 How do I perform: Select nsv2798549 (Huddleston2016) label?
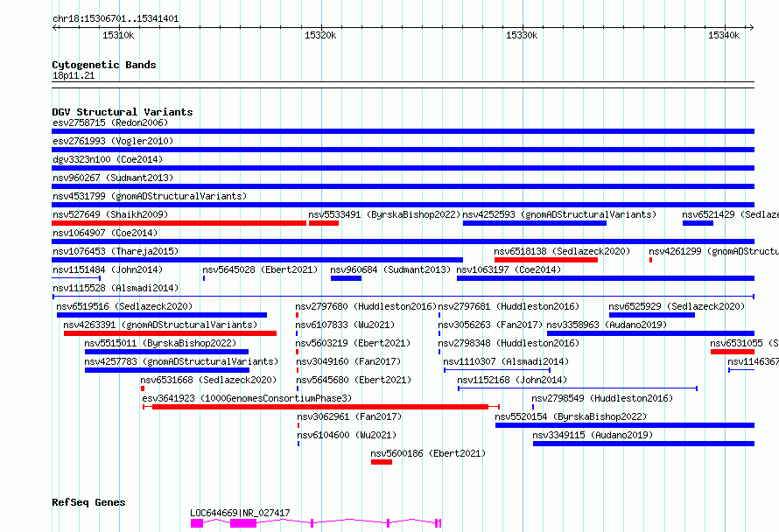coord(602,398)
